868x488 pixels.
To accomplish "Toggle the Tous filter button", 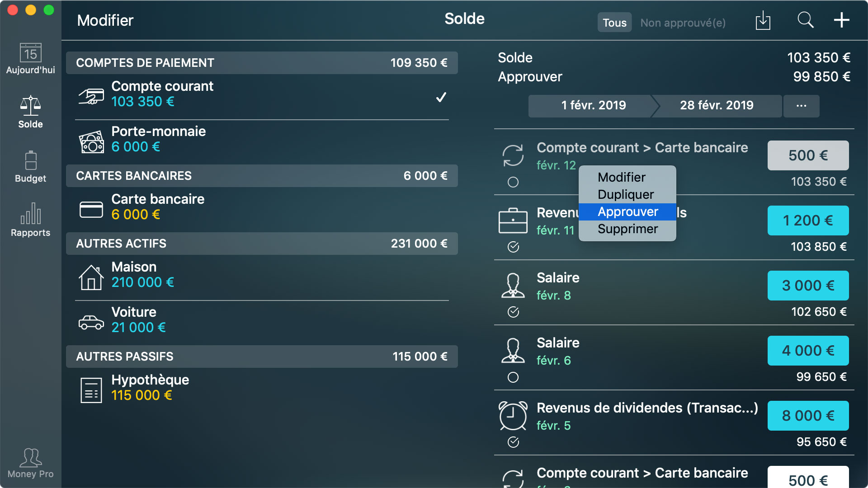I will tap(613, 23).
